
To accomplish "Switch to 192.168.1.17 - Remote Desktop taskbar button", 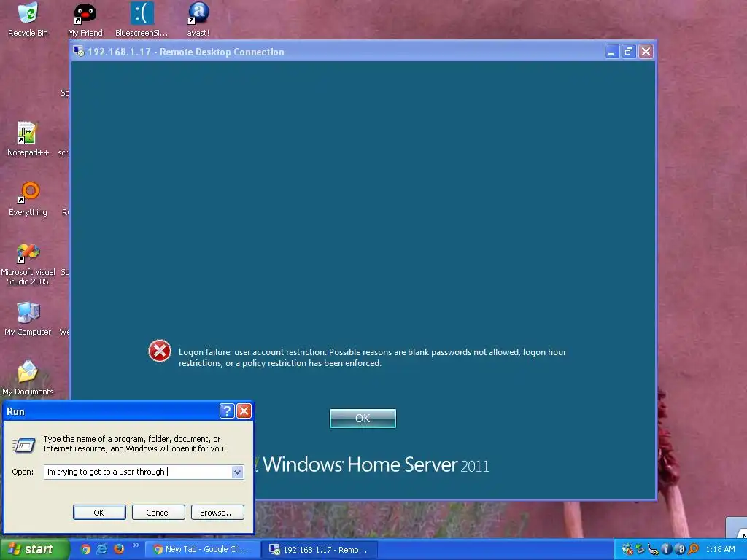I will coord(320,550).
